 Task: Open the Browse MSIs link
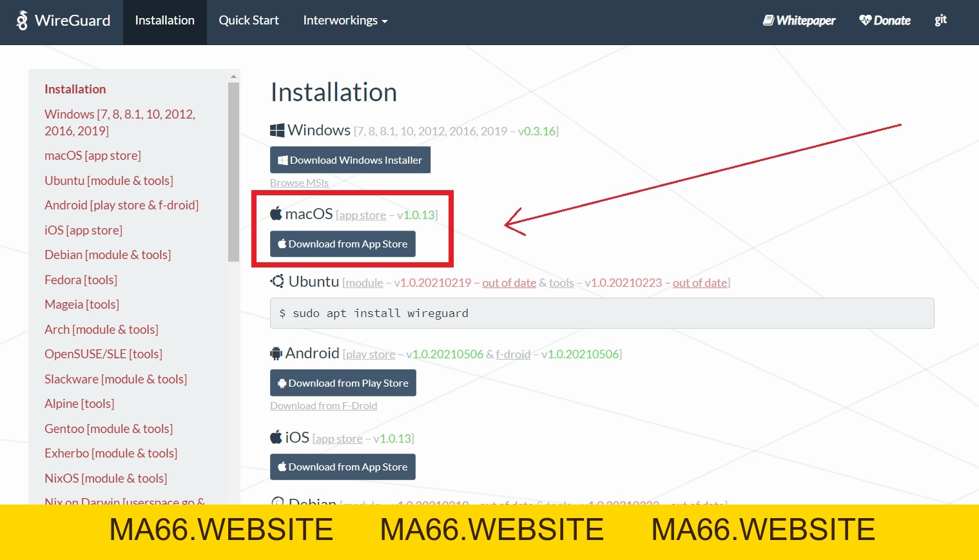coord(299,183)
